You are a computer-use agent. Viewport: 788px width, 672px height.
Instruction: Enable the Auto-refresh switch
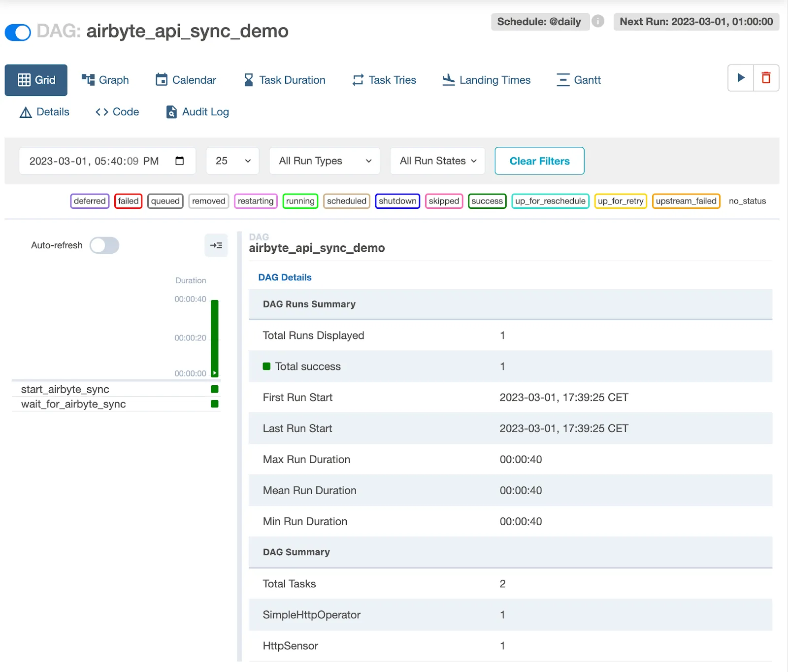pos(104,245)
